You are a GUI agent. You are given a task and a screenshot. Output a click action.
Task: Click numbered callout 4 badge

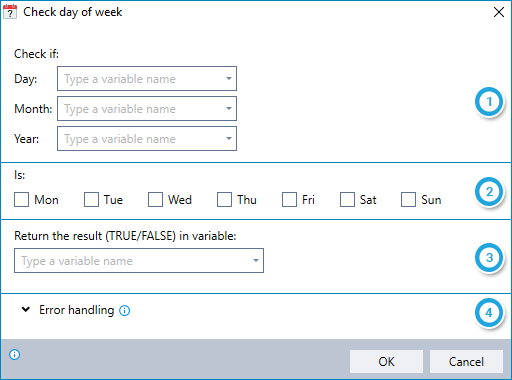pos(489,313)
